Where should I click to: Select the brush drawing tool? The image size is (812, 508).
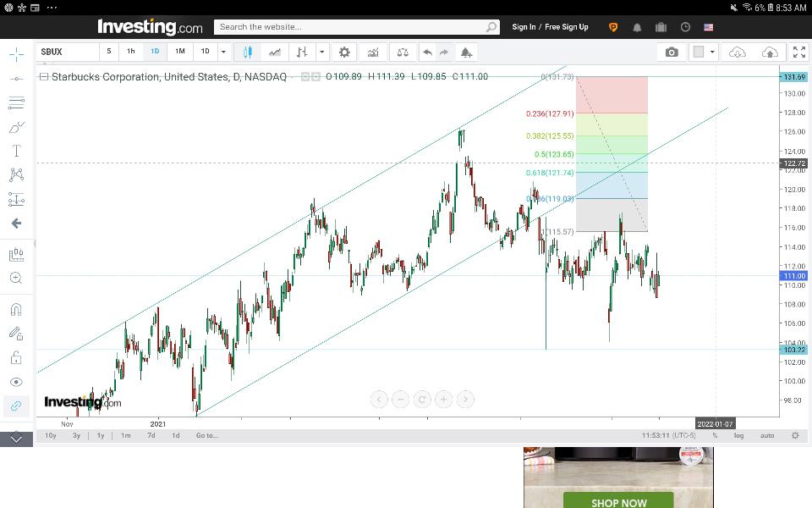(16, 127)
